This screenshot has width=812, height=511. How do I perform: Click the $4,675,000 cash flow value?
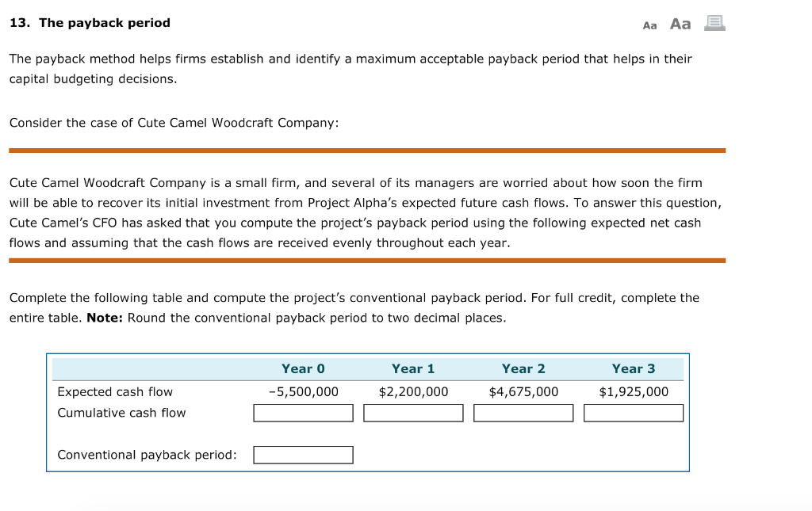pos(523,391)
